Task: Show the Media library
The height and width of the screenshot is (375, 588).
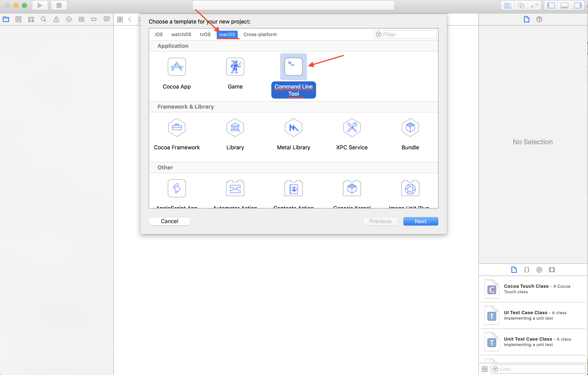Action: pyautogui.click(x=552, y=270)
